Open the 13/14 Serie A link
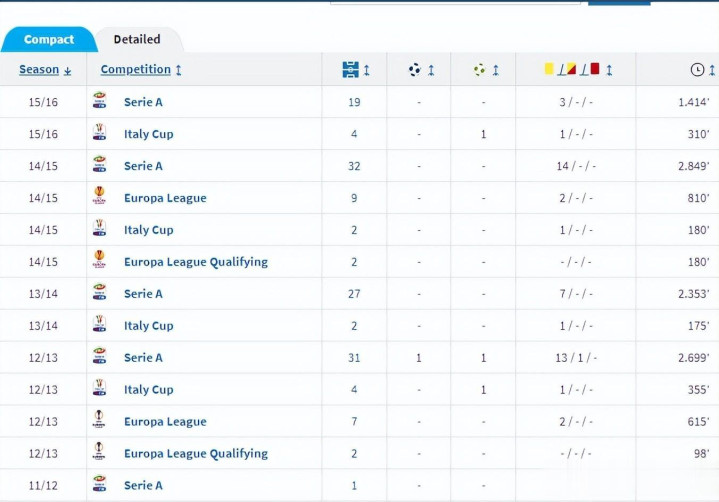Viewport: 719px width, 502px height. tap(143, 294)
